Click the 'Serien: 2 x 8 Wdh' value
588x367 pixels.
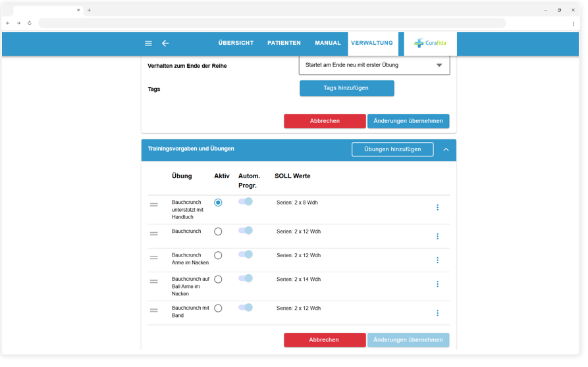[x=297, y=203]
